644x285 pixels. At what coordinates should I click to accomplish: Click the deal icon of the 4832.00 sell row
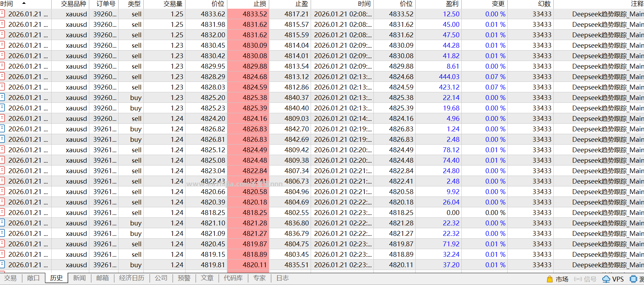[2, 35]
